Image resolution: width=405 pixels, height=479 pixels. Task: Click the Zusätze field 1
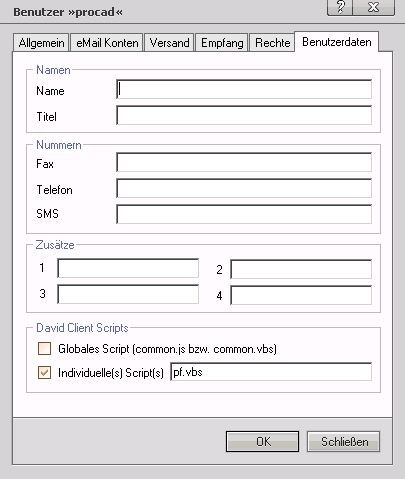(x=128, y=268)
